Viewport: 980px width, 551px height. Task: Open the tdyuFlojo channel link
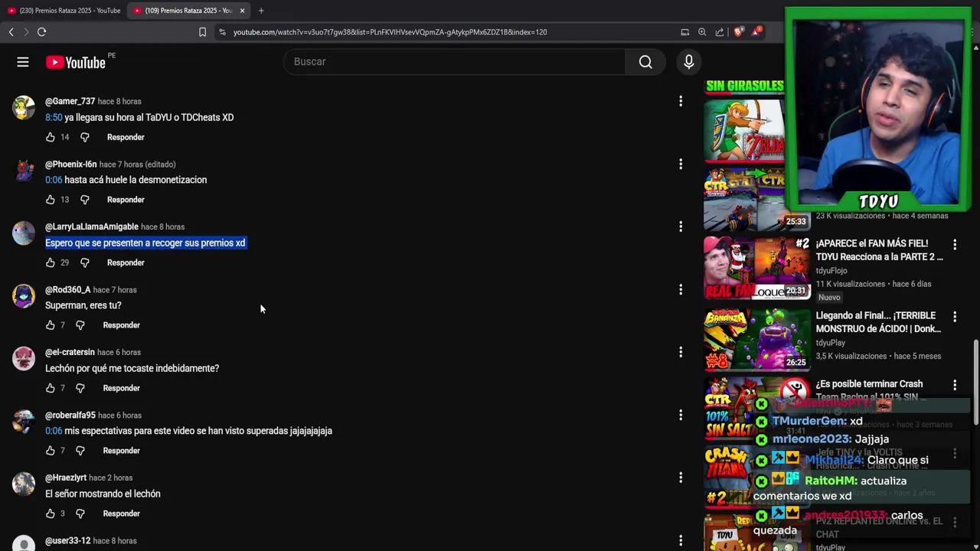pos(831,271)
